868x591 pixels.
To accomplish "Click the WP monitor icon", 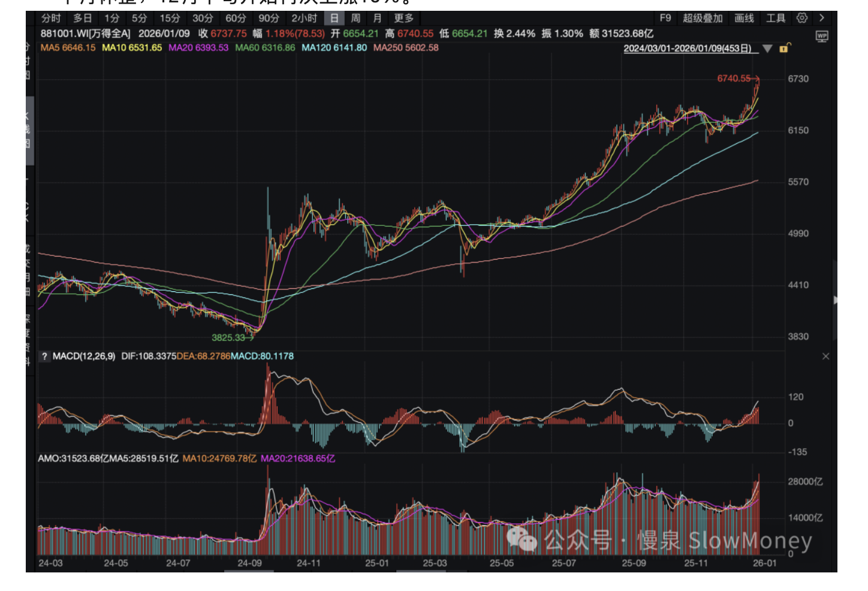I will point(822,36).
